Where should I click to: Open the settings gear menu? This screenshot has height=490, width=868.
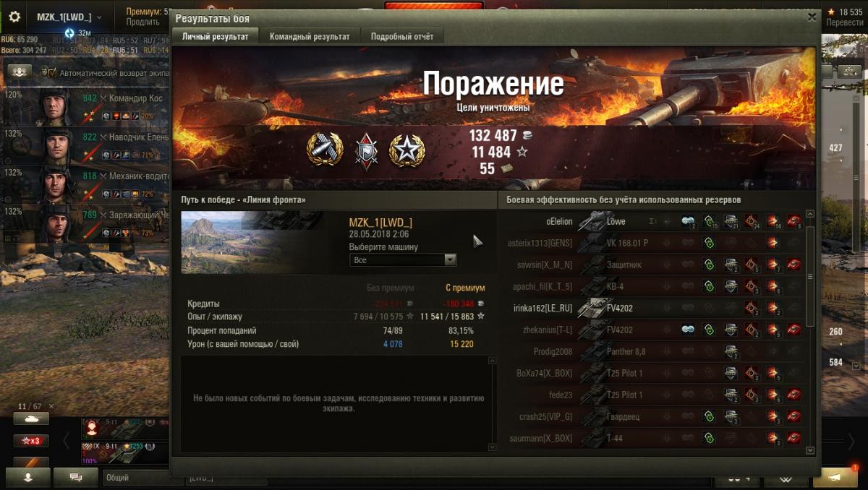pos(14,17)
